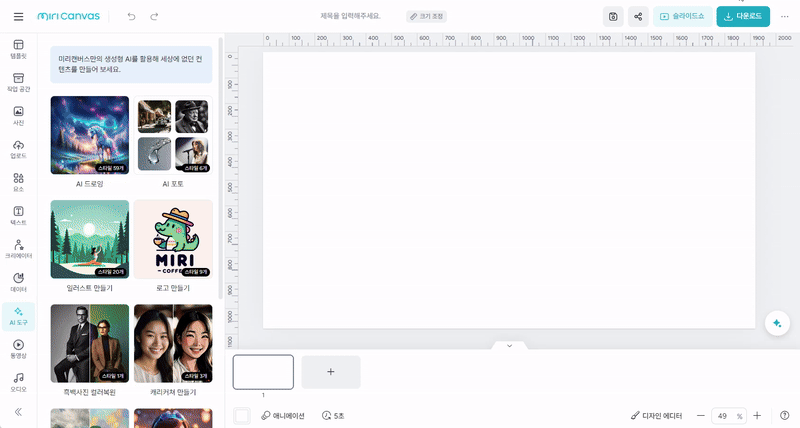Click the 로고 만들기 label text

coord(173,288)
